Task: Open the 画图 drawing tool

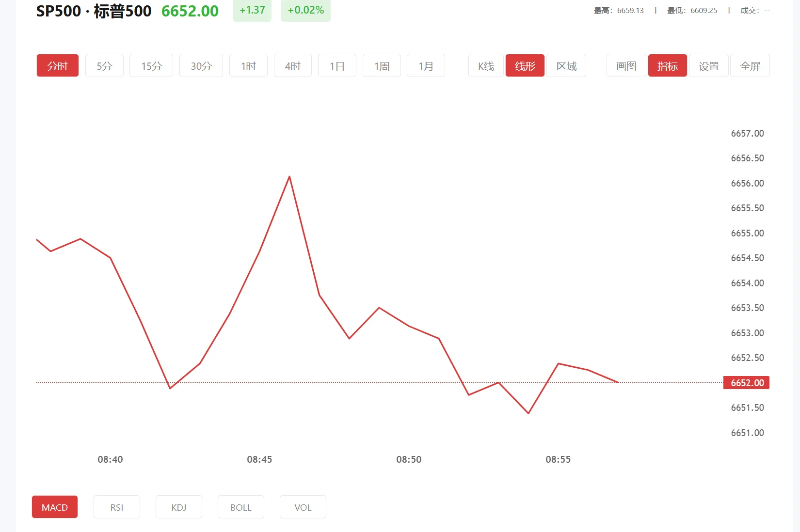Action: (x=625, y=65)
